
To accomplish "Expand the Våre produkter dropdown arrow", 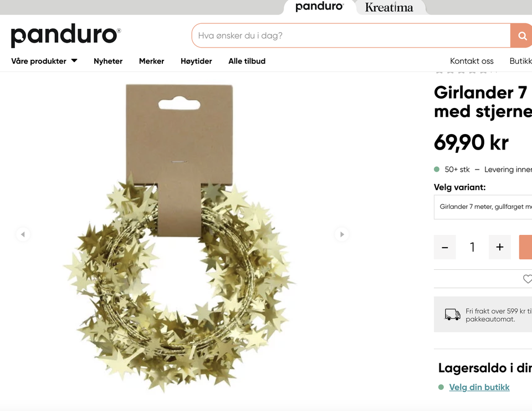I will point(74,61).
